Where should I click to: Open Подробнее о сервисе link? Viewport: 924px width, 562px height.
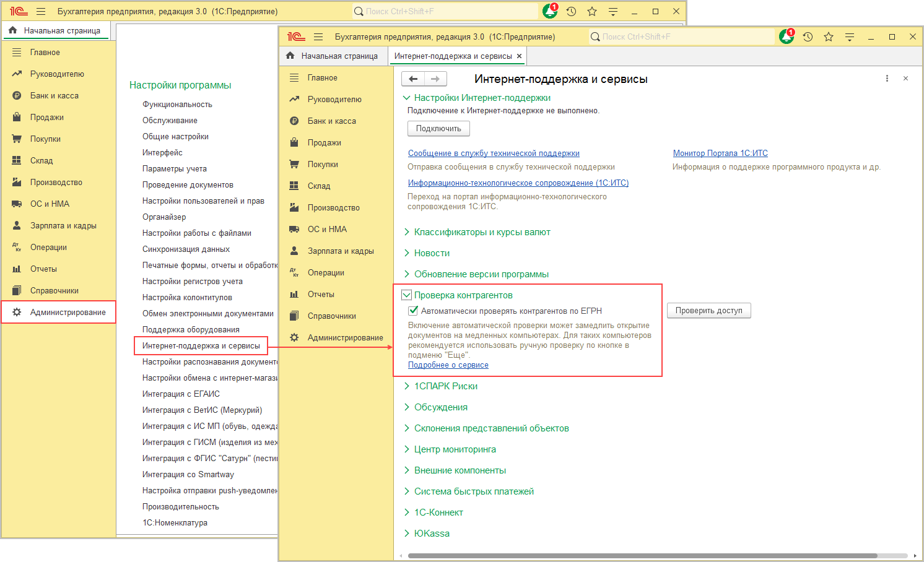(448, 365)
